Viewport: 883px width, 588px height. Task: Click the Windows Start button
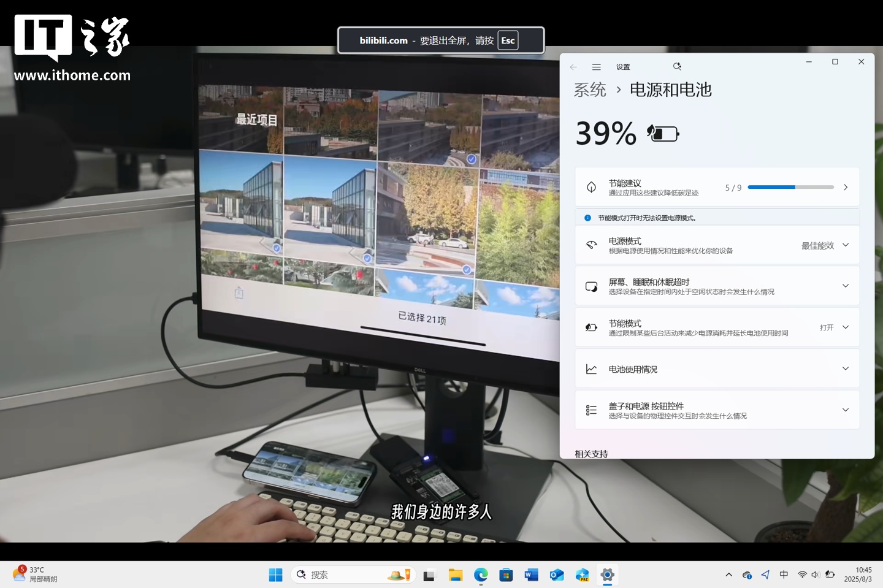(x=275, y=575)
